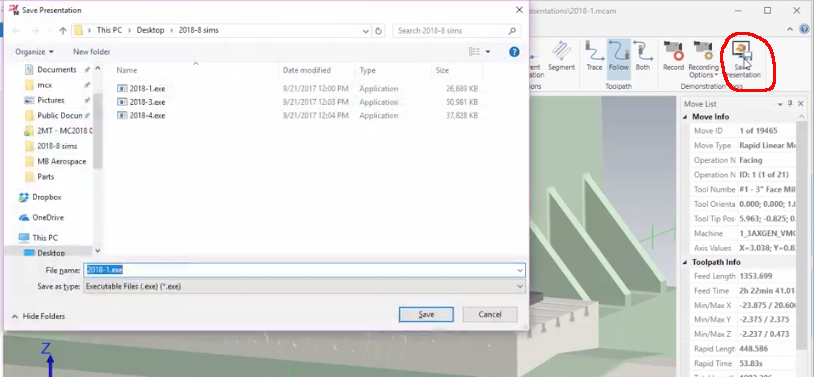The height and width of the screenshot is (377, 817).
Task: Open the Save as type dropdown
Action: pos(304,286)
